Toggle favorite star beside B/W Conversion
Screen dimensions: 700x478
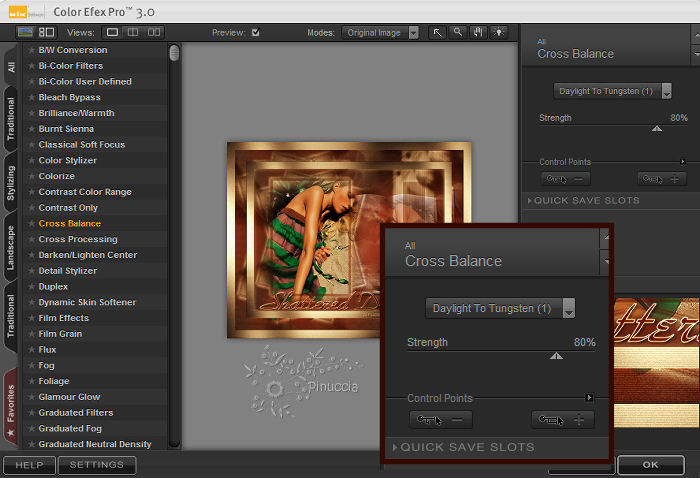(31, 50)
